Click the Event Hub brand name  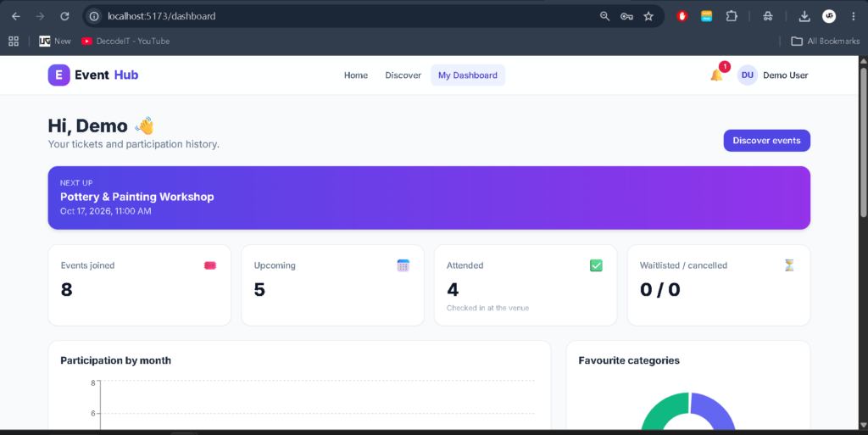pyautogui.click(x=106, y=75)
